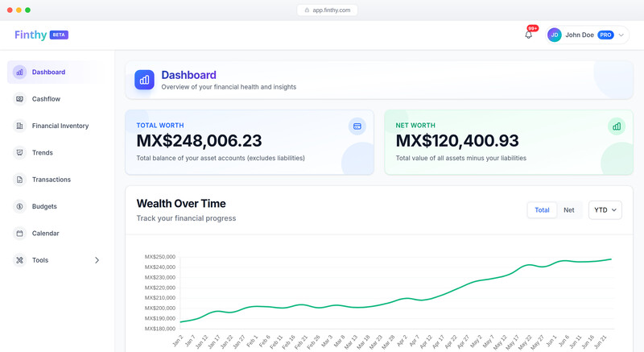Click the Net Worth bar chart icon

(617, 126)
